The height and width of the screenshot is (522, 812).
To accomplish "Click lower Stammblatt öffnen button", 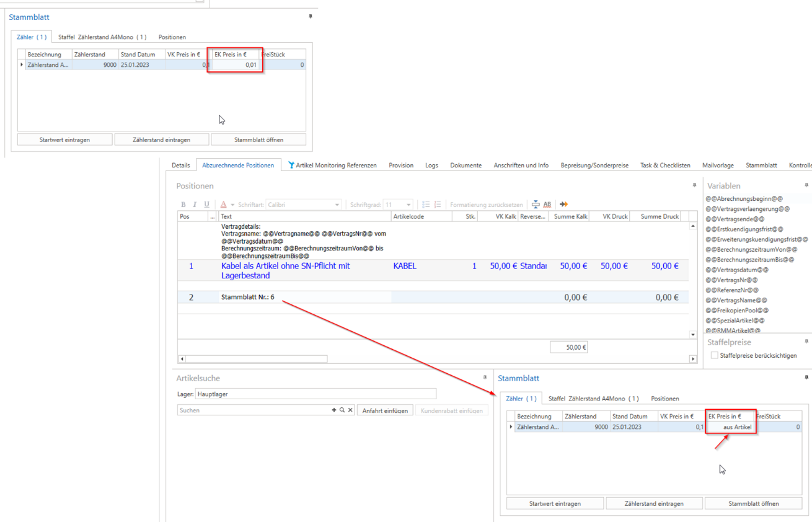I will tap(753, 503).
